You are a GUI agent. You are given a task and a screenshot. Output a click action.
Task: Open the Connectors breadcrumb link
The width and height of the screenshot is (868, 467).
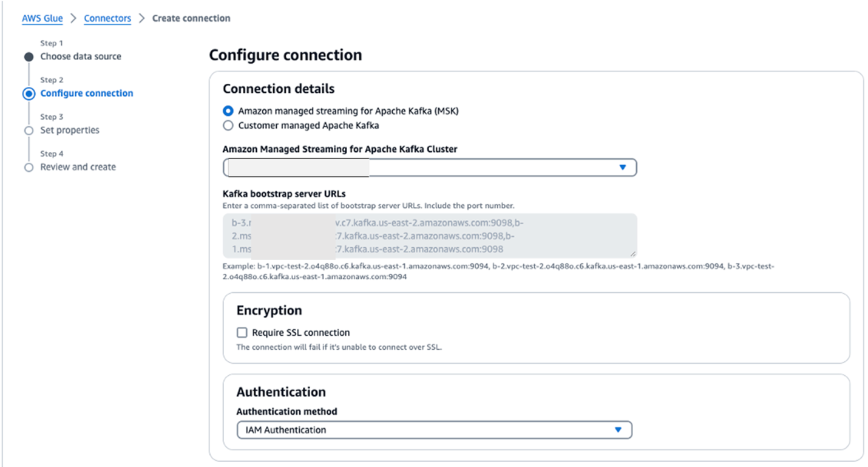coord(107,18)
